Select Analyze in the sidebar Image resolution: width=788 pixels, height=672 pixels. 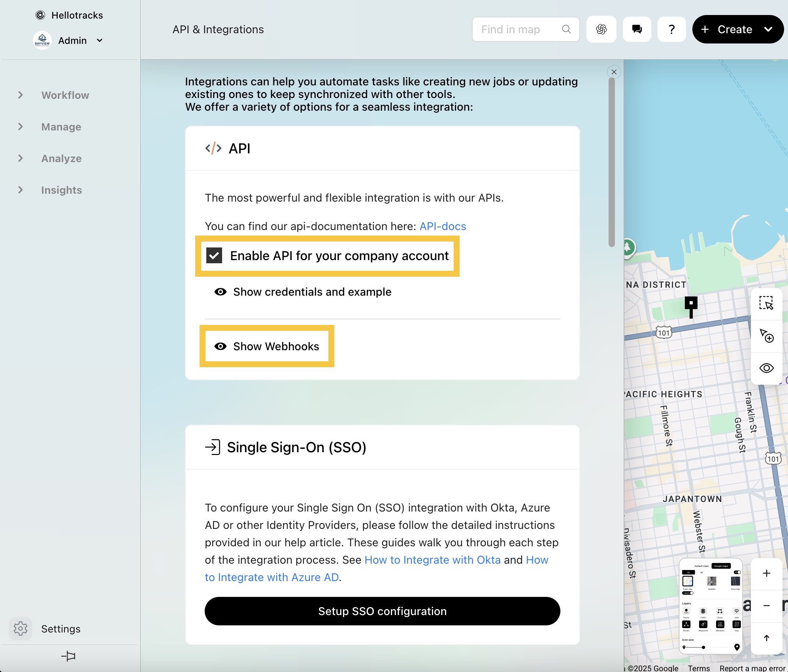(61, 159)
